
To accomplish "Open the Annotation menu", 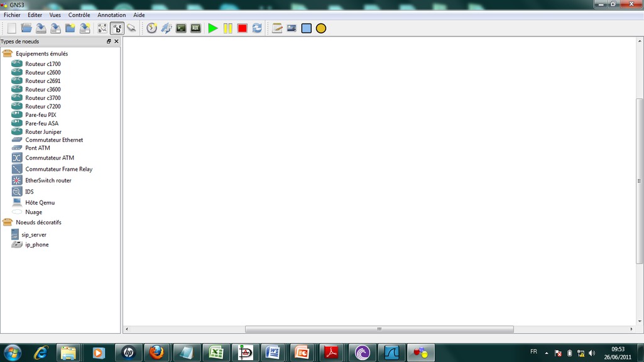I will coord(112,15).
